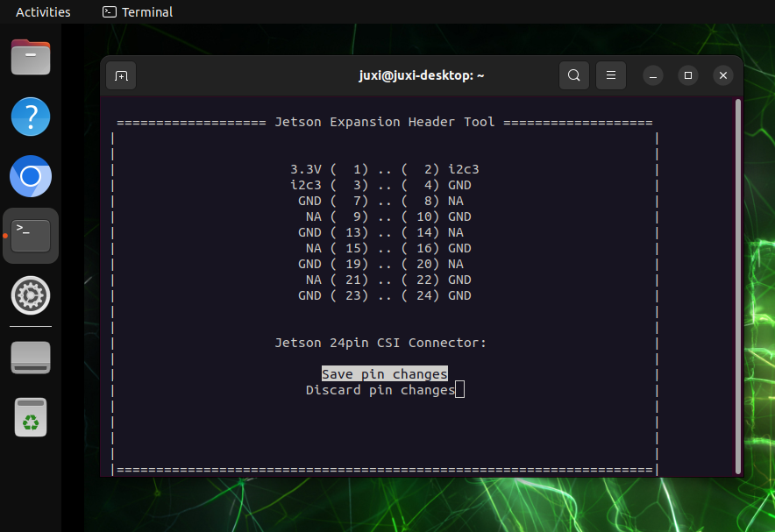Click the NA label for pin 15
This screenshot has width=775, height=532.
click(314, 248)
